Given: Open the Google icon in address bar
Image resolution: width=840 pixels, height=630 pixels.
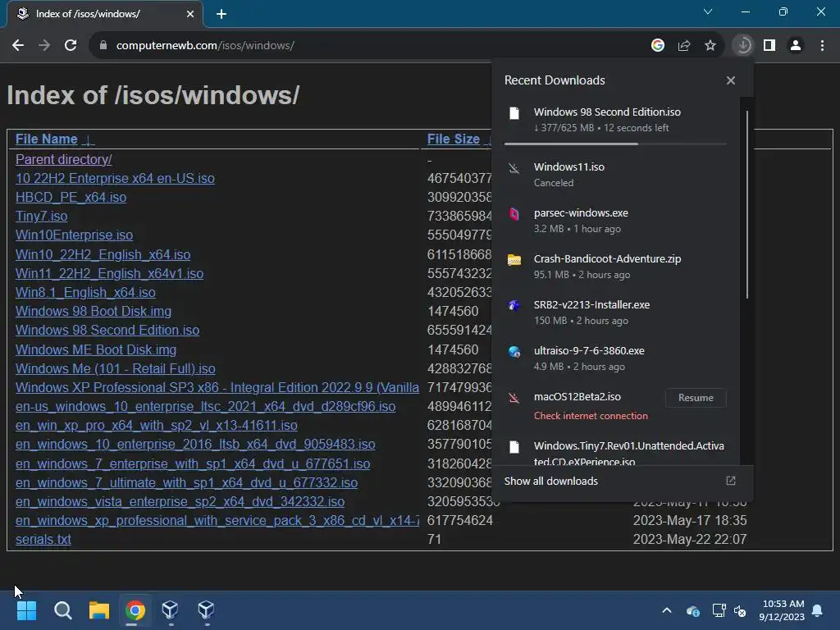Looking at the screenshot, I should [658, 46].
